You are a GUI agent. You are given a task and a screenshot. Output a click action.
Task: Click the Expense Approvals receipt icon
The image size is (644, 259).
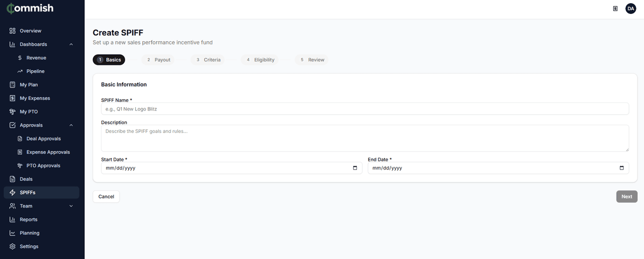point(19,152)
